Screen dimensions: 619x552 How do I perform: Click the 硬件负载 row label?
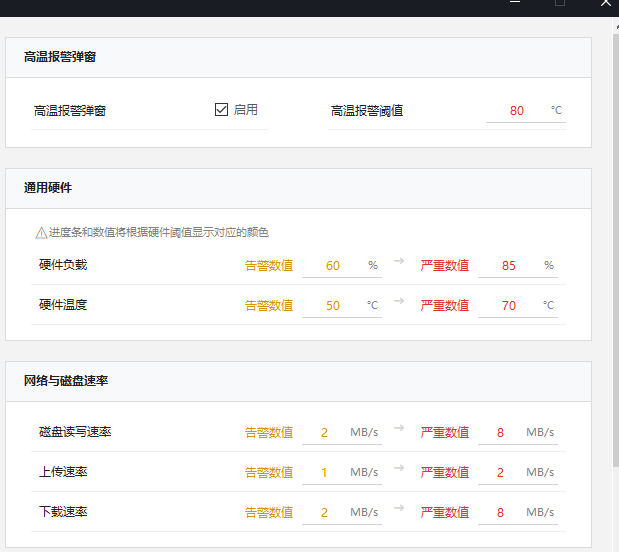63,265
